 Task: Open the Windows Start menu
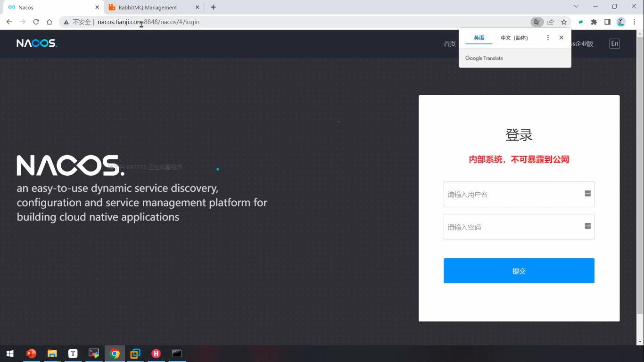pos(10,354)
